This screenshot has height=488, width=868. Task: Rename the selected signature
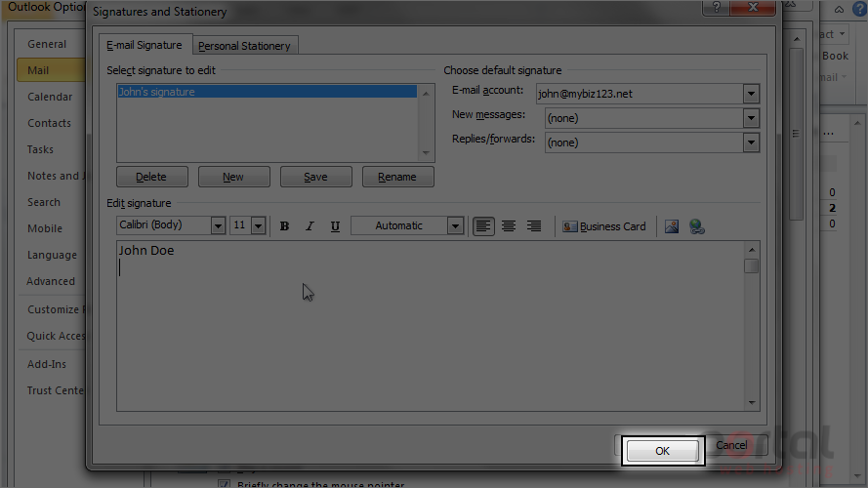point(397,177)
